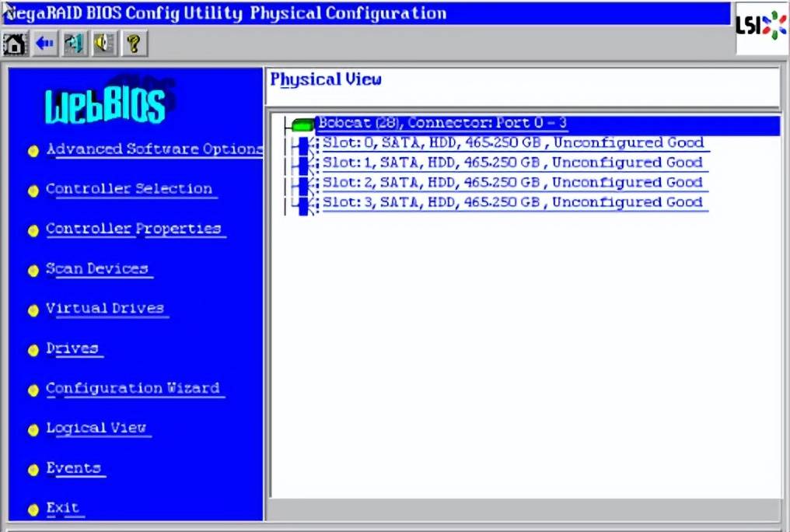Select the Slot: 3 SATA HDD drive
Screen dimensions: 790x532
coord(512,202)
